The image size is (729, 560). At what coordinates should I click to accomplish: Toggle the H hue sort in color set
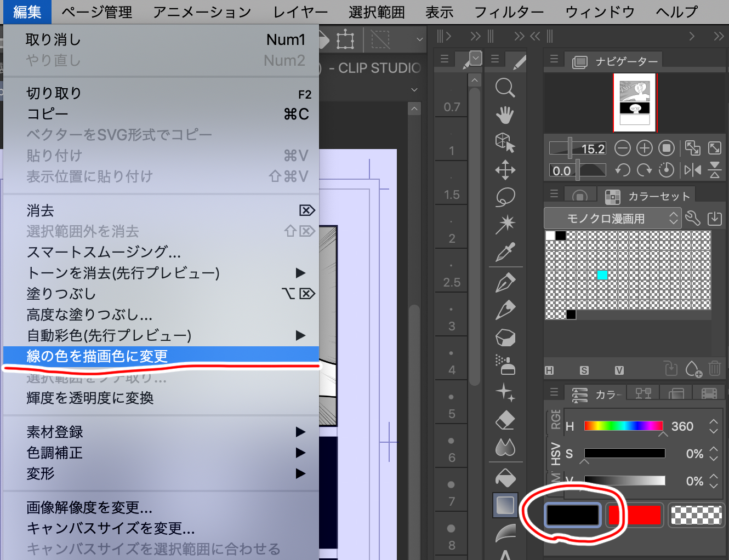tap(549, 370)
